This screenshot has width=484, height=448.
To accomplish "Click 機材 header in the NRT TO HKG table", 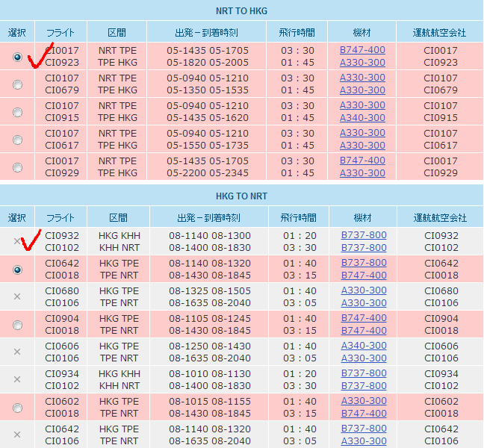I will (x=362, y=32).
